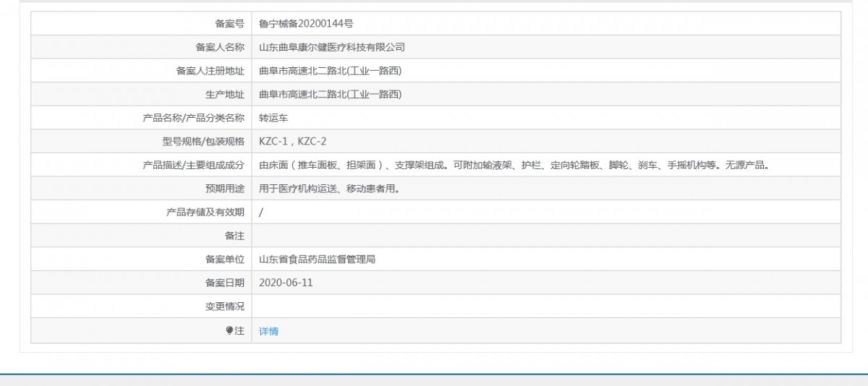Image resolution: width=868 pixels, height=386 pixels.
Task: Select the authority 山东省食品药品监督管理局
Action: 318,260
